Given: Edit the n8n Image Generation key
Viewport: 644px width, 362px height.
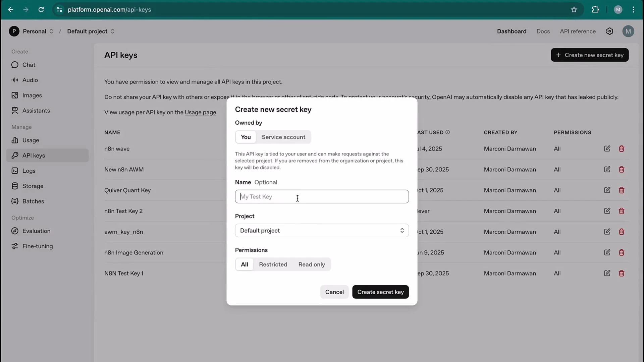Looking at the screenshot, I should point(607,252).
